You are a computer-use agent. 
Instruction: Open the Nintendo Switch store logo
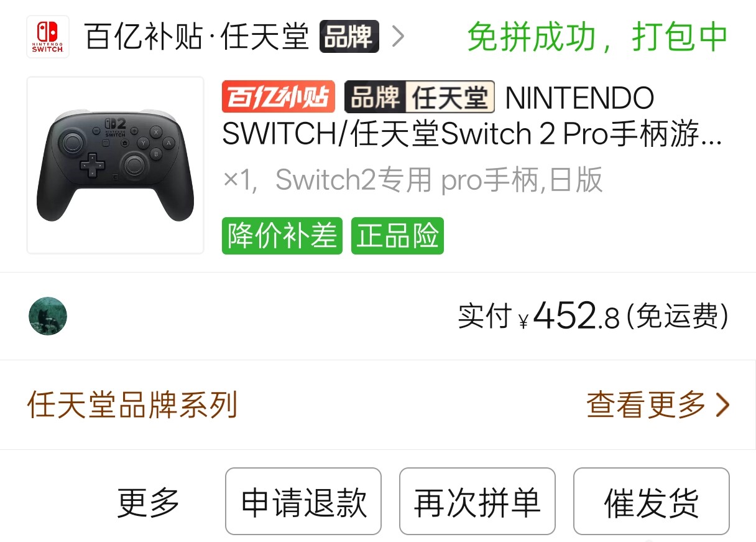pos(48,37)
